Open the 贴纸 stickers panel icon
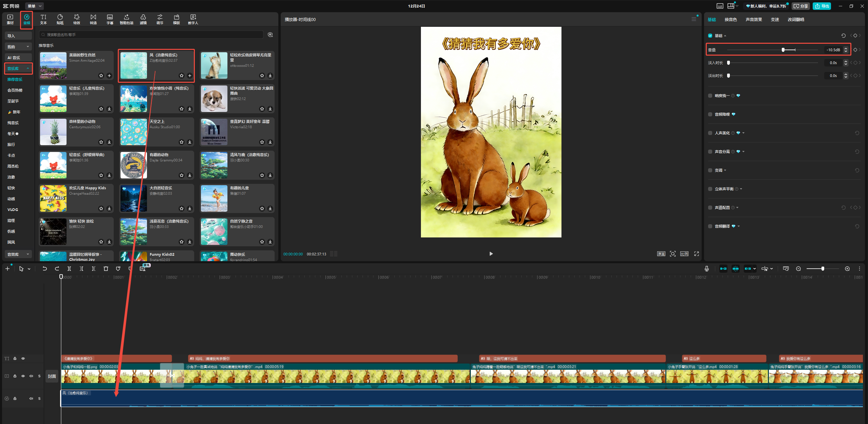Image resolution: width=868 pixels, height=424 pixels. [x=60, y=19]
